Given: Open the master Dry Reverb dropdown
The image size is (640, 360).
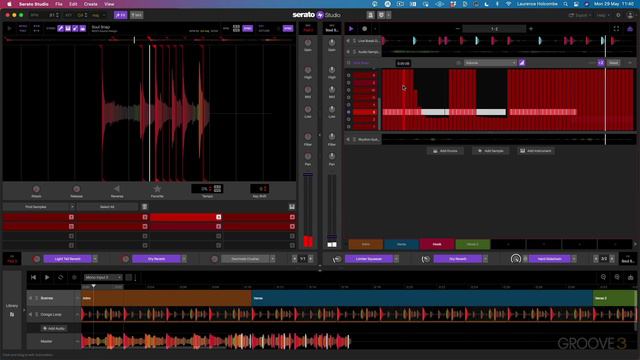Looking at the screenshot, I should point(485,259).
